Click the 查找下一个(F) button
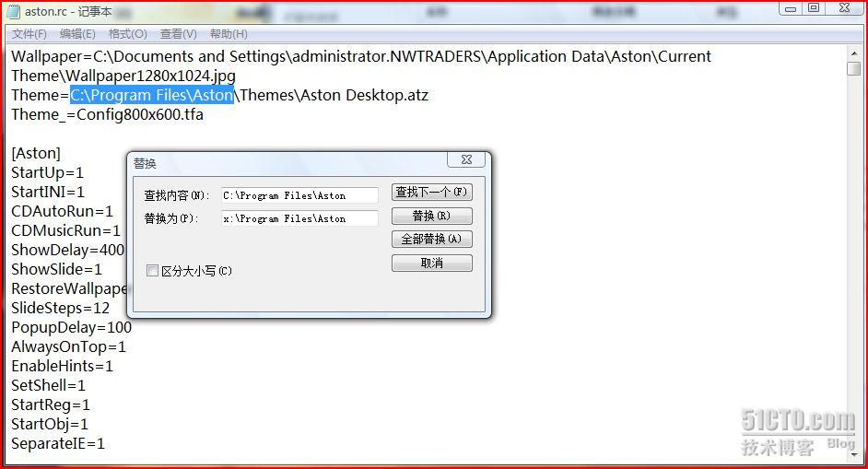 point(432,193)
